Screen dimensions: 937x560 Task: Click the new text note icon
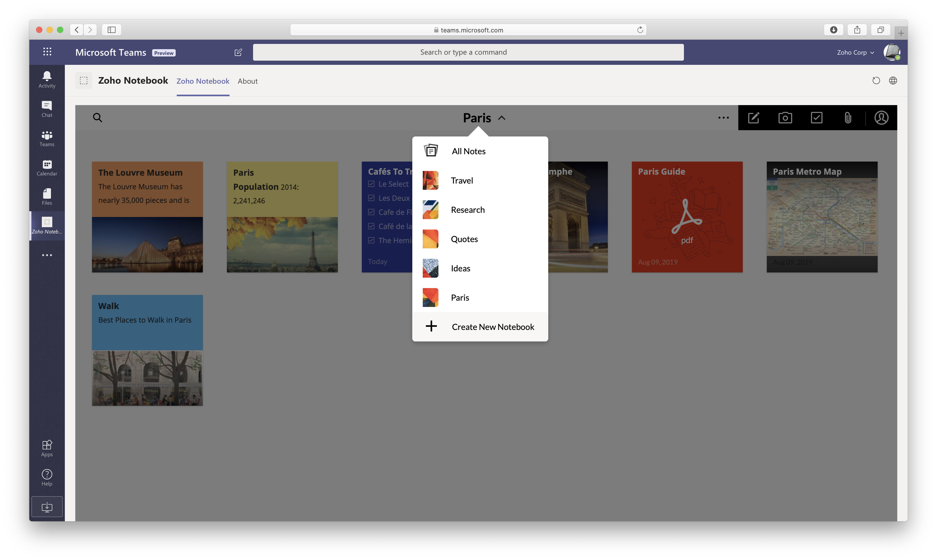754,118
